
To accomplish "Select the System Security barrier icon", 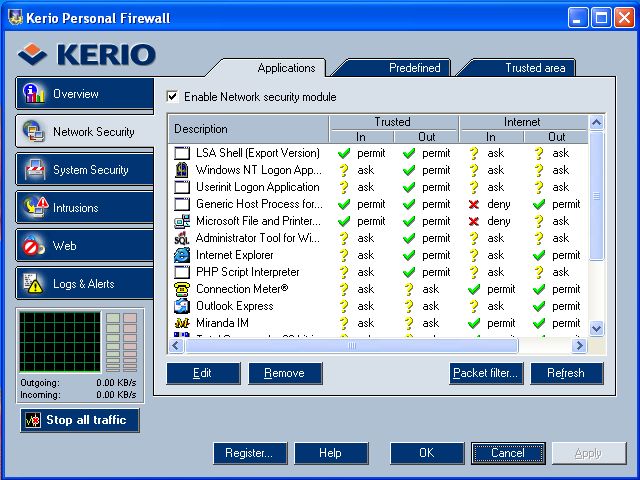I will pos(34,169).
